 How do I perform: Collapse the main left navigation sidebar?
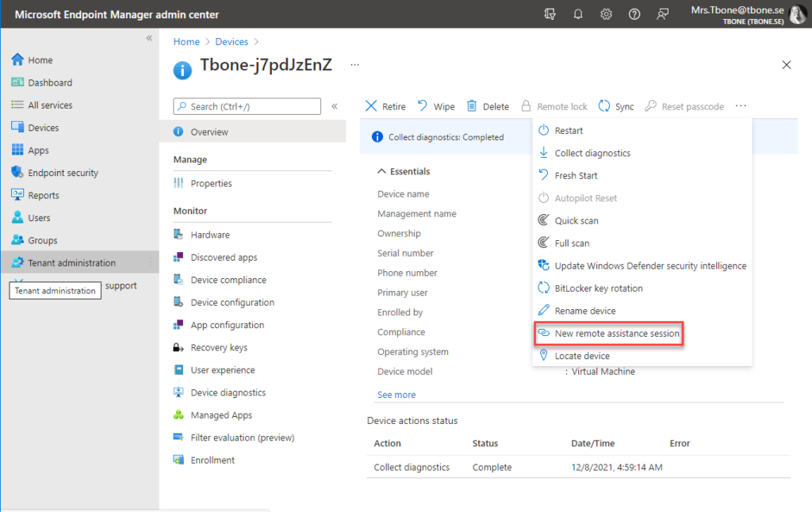(x=149, y=38)
